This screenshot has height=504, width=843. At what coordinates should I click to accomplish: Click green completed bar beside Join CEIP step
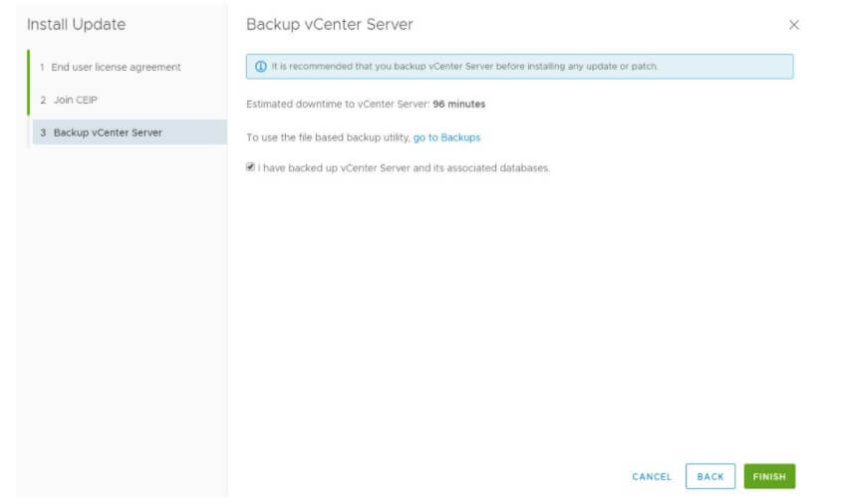pyautogui.click(x=28, y=100)
